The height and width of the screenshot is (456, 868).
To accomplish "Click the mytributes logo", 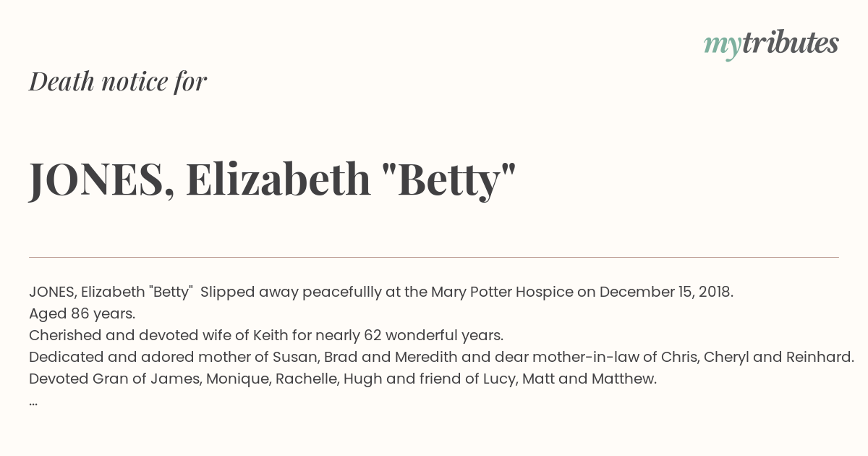I will pyautogui.click(x=771, y=44).
